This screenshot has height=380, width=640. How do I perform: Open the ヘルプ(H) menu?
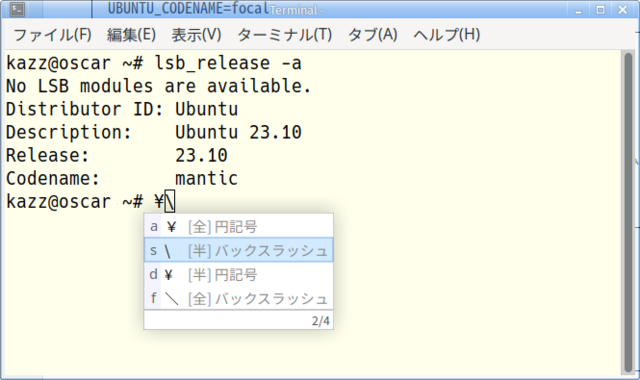tap(447, 35)
